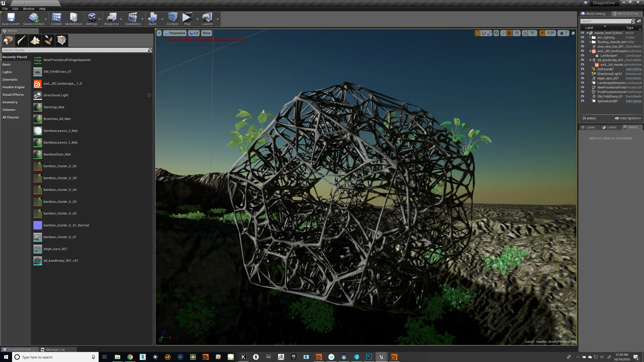
Task: Select the Geometry Editing mode icon
Action: (62, 40)
